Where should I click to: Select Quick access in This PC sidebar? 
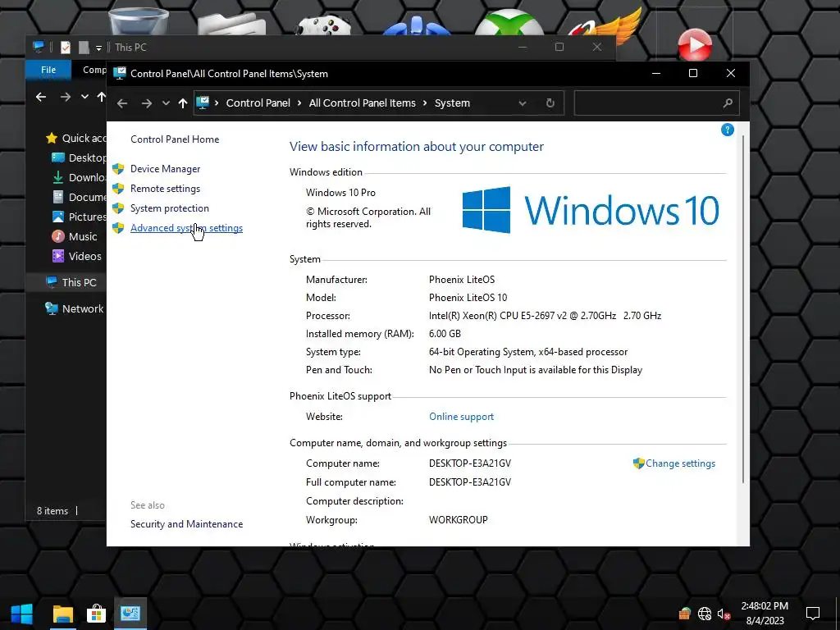coord(75,138)
